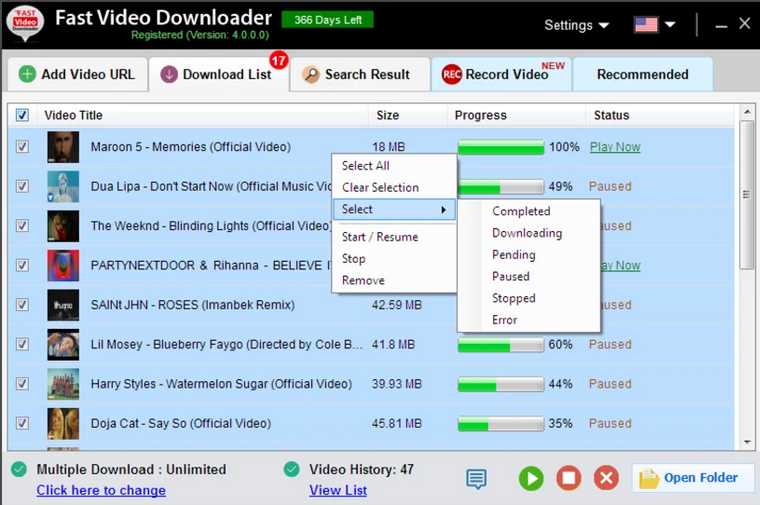This screenshot has height=505, width=760.
Task: Open the blue comment log icon
Action: (x=476, y=478)
